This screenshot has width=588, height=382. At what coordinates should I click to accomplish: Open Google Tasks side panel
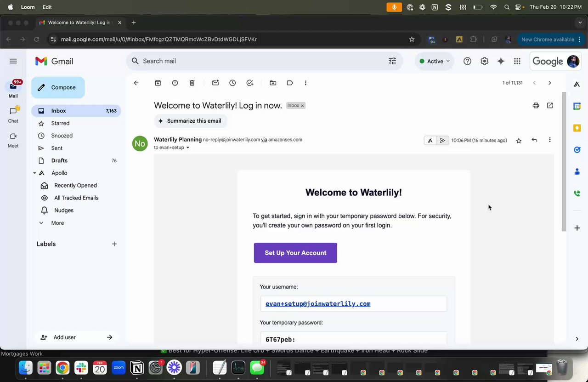coord(577,149)
